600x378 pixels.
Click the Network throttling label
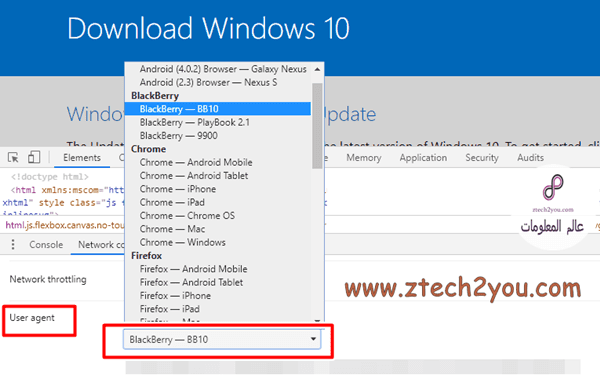pyautogui.click(x=48, y=279)
